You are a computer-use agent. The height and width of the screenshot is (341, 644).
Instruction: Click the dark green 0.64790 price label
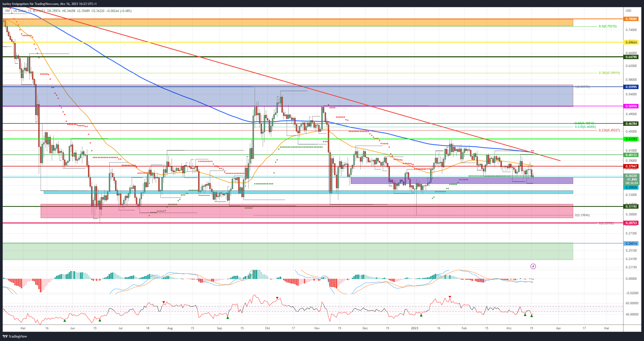[x=631, y=57]
